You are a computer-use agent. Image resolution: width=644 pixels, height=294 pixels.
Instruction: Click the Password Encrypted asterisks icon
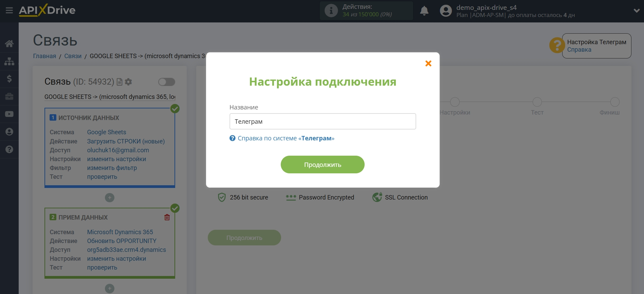coord(291,197)
